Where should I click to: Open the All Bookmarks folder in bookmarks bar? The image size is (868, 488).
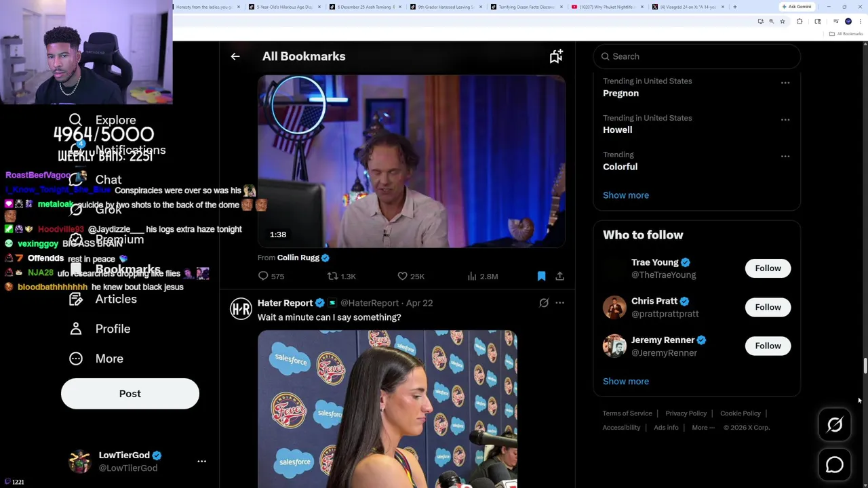tap(847, 34)
